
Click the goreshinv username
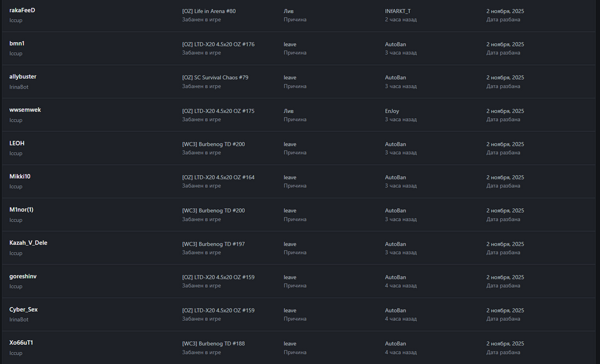23,276
